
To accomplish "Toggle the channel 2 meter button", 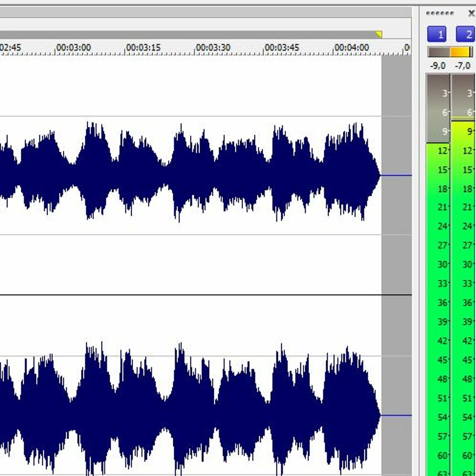I will 466,34.
